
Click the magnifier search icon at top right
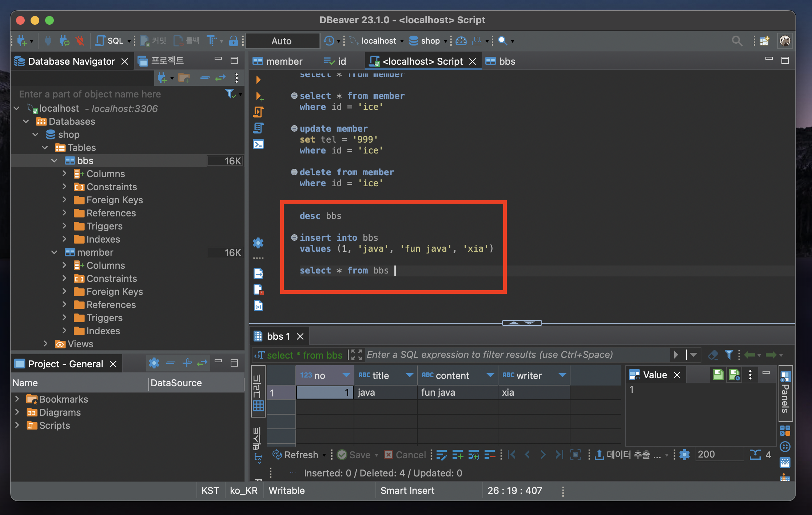[x=737, y=41]
